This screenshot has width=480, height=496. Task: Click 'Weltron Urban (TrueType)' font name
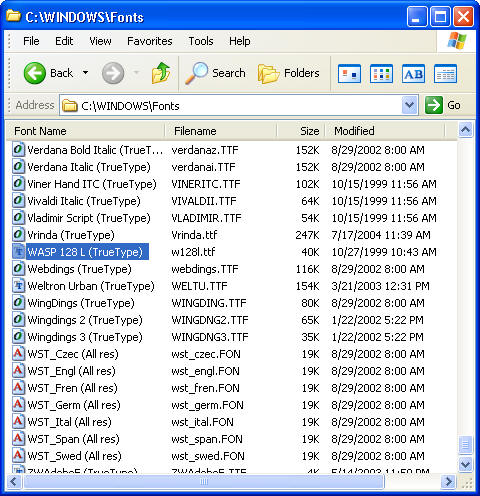coord(91,286)
